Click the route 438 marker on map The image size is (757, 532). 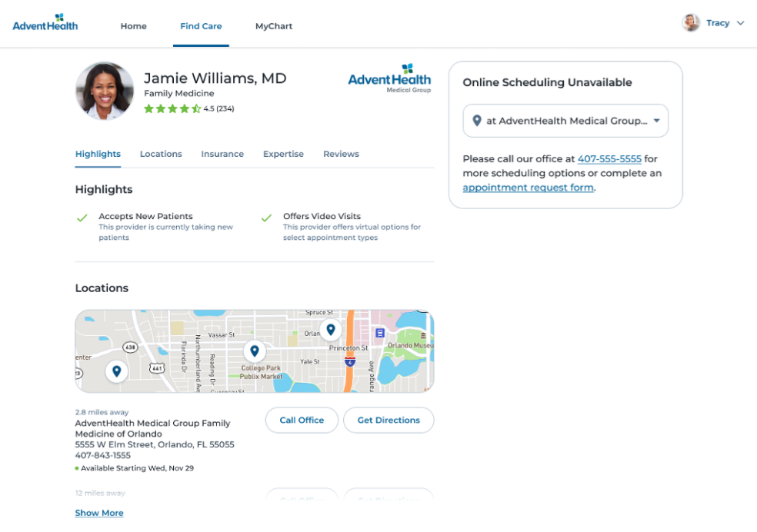coord(130,347)
